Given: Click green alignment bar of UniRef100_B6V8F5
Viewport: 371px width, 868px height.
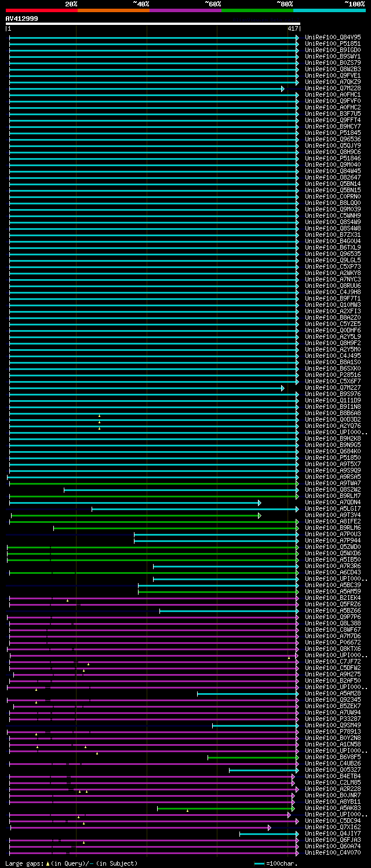Looking at the screenshot, I should pyautogui.click(x=253, y=757).
